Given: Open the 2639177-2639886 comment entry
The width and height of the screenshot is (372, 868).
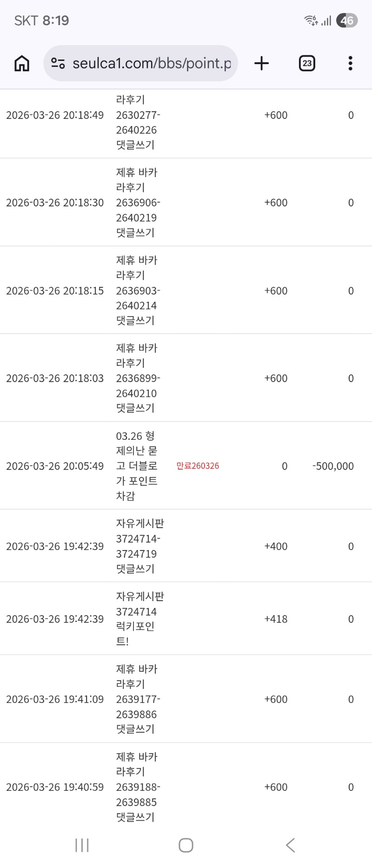Looking at the screenshot, I should pyautogui.click(x=138, y=699).
